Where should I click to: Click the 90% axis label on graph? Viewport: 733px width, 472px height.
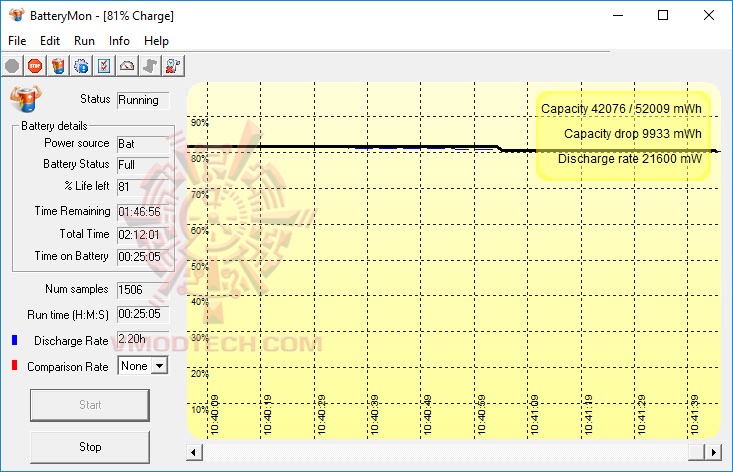(x=199, y=123)
